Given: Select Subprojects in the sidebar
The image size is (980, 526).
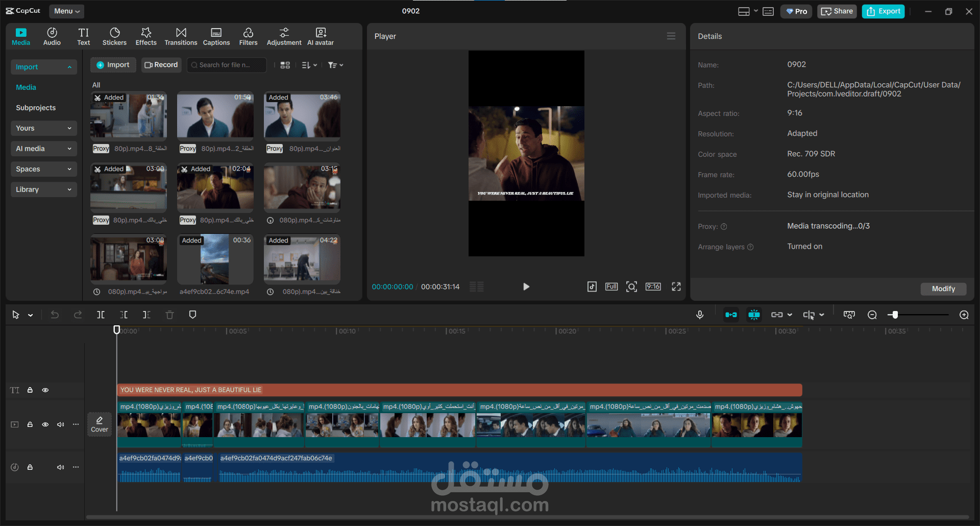Looking at the screenshot, I should click(36, 108).
